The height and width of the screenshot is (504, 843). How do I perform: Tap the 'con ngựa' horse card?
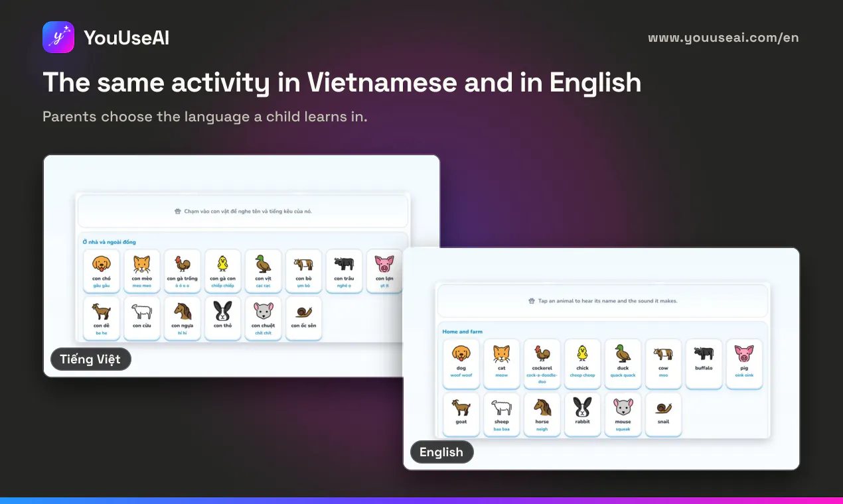pyautogui.click(x=183, y=318)
